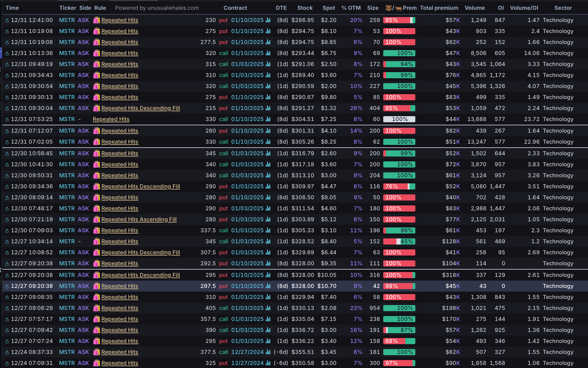This screenshot has width=588, height=368.
Task: Open chart icon for 215 put contract
Action: pyautogui.click(x=268, y=108)
